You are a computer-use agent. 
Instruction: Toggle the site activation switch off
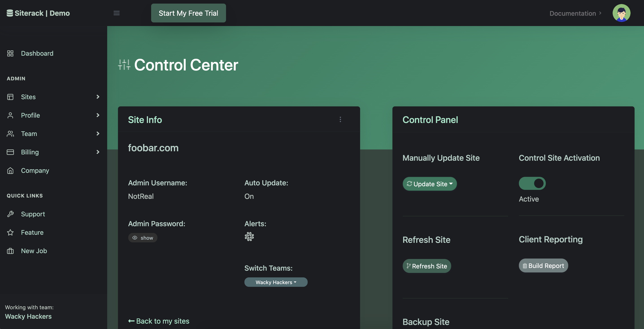tap(532, 183)
